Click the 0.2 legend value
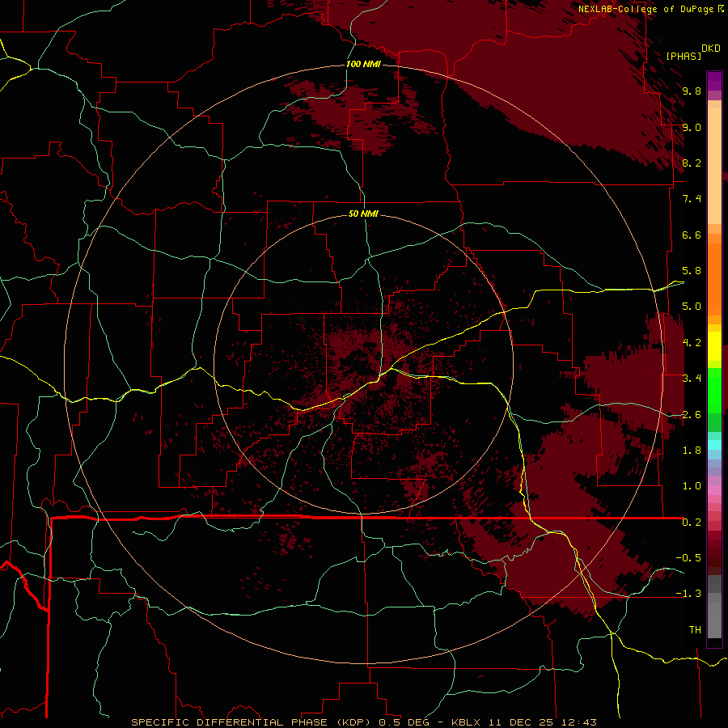This screenshot has height=728, width=728. click(x=692, y=522)
